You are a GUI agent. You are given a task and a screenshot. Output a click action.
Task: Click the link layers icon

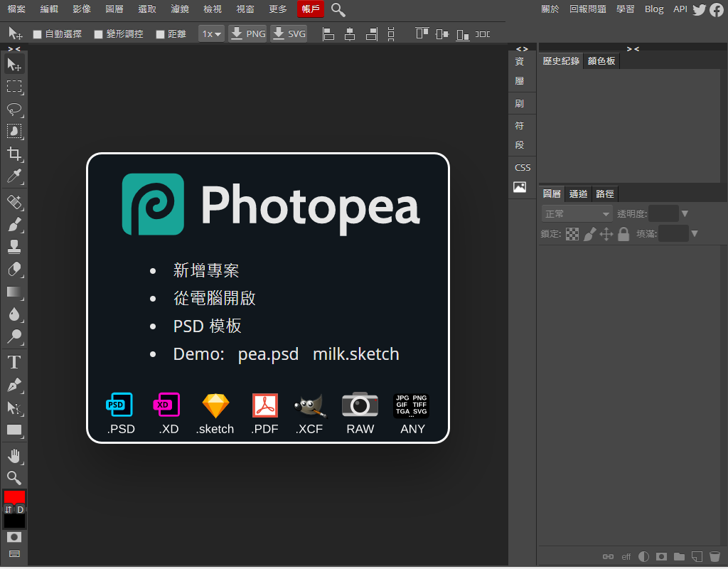(x=609, y=556)
